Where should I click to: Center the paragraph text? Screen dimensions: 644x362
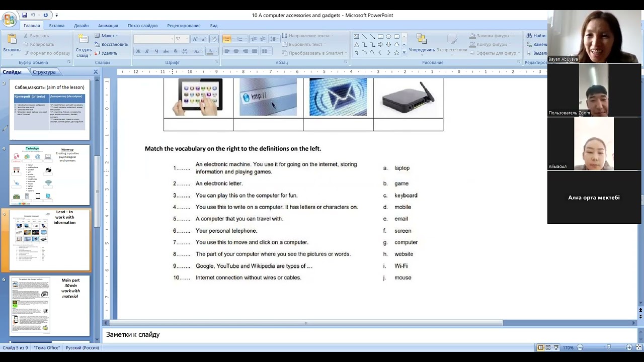tap(236, 51)
